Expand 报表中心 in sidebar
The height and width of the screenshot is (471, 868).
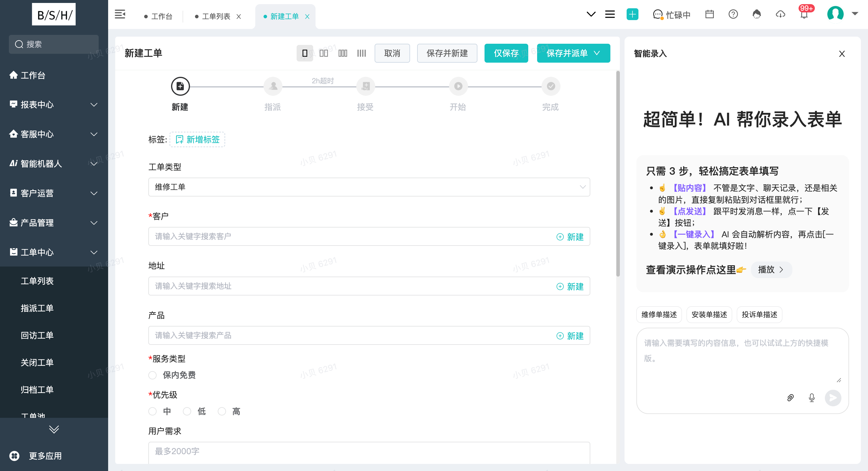pos(54,105)
